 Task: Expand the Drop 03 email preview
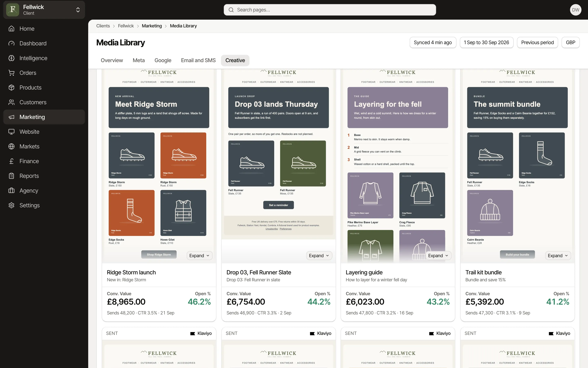pyautogui.click(x=319, y=256)
